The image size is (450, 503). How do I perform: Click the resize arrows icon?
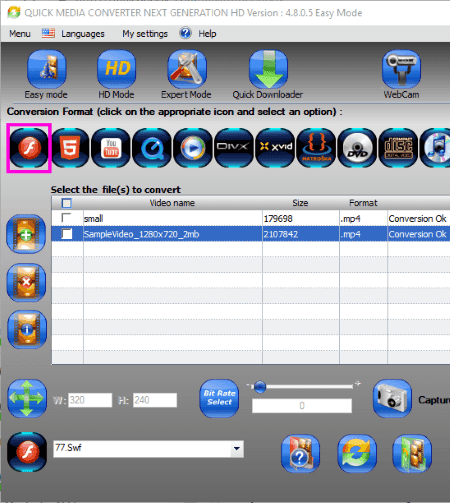(27, 398)
